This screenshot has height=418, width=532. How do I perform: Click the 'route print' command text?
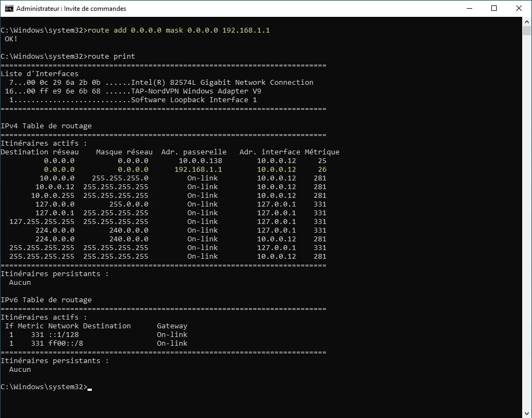[x=111, y=57]
